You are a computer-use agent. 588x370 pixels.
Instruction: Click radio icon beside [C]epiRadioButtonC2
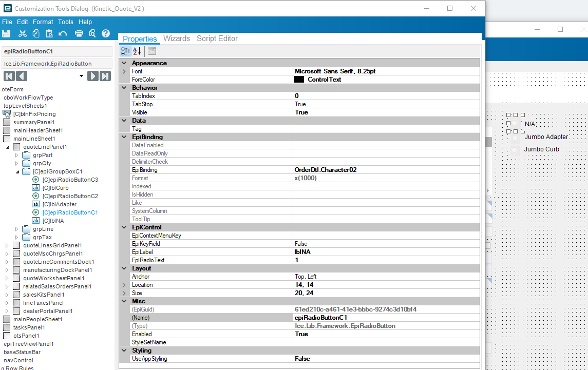pyautogui.click(x=35, y=196)
